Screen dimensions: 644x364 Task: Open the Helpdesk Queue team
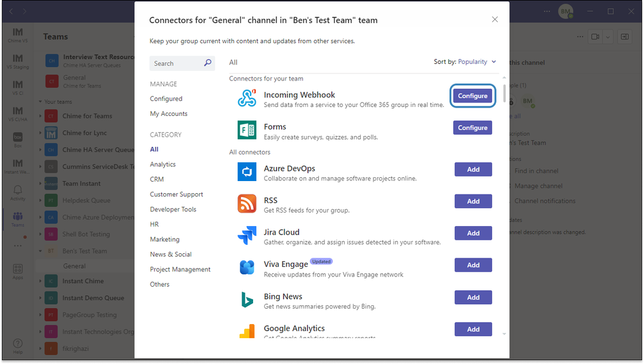click(86, 200)
